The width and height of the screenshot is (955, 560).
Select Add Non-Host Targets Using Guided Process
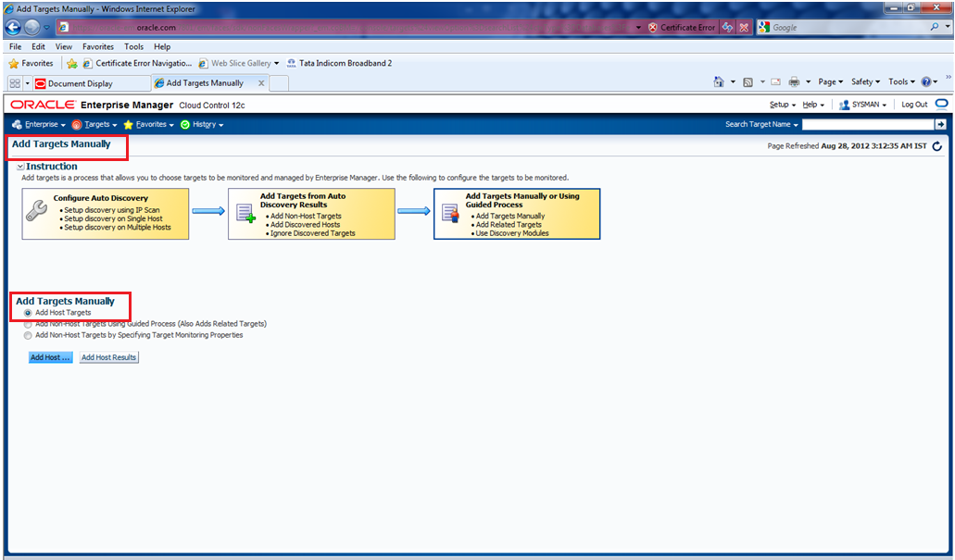point(29,324)
